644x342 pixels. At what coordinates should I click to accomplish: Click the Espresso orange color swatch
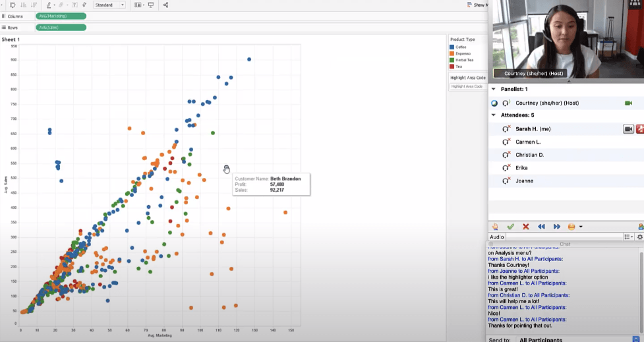(452, 53)
